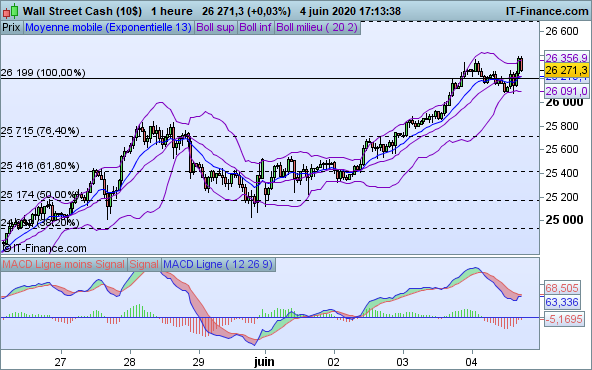This screenshot has width=592, height=370.
Task: Click the 25 000 price axis label
Action: (564, 220)
